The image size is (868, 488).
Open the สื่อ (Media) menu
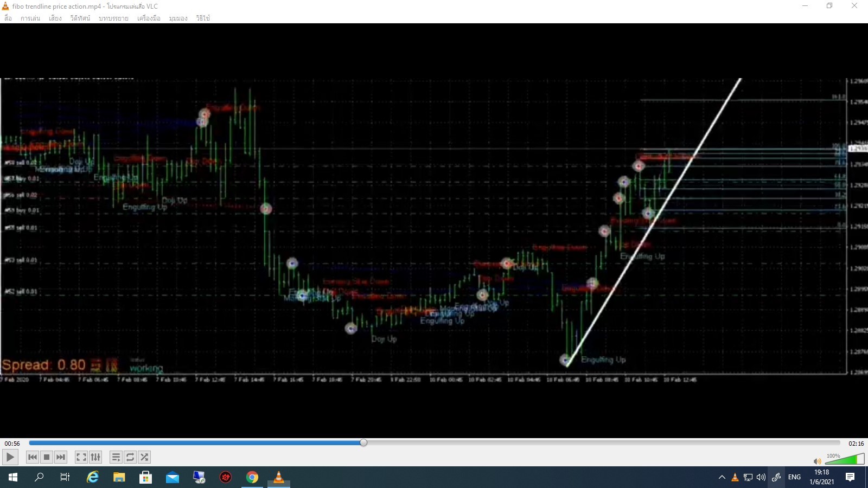tap(8, 18)
